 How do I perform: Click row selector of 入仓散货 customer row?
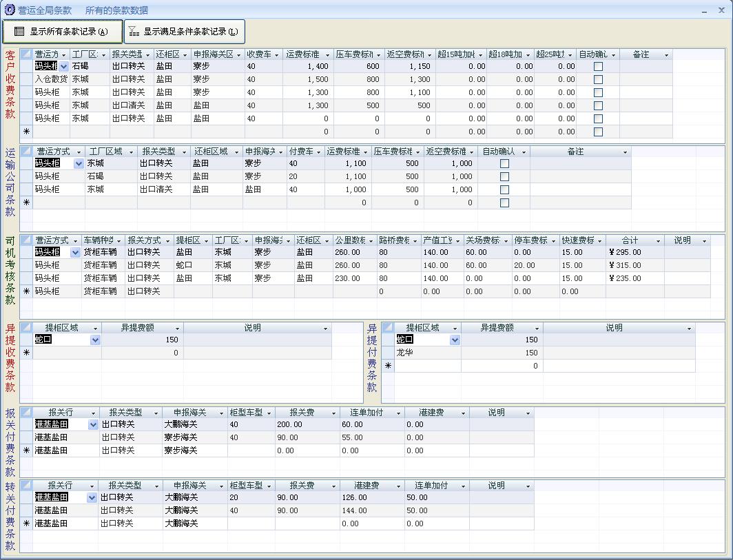pos(26,79)
